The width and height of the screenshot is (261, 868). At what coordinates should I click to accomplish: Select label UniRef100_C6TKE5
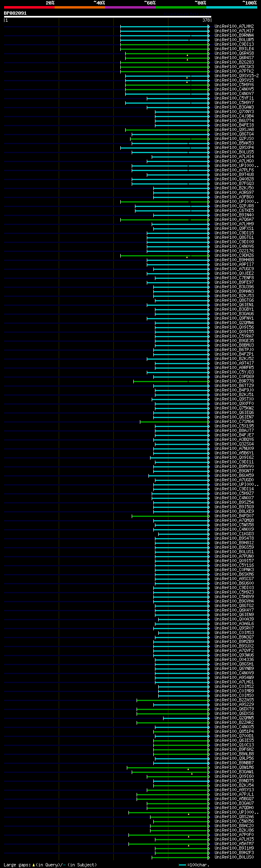pos(234,211)
